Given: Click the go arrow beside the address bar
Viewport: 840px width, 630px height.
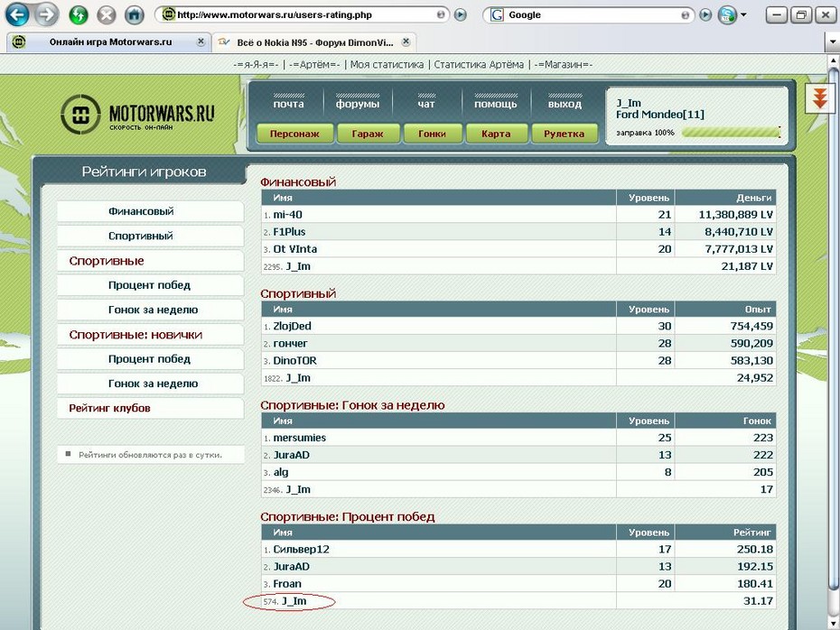Looking at the screenshot, I should pos(460,15).
